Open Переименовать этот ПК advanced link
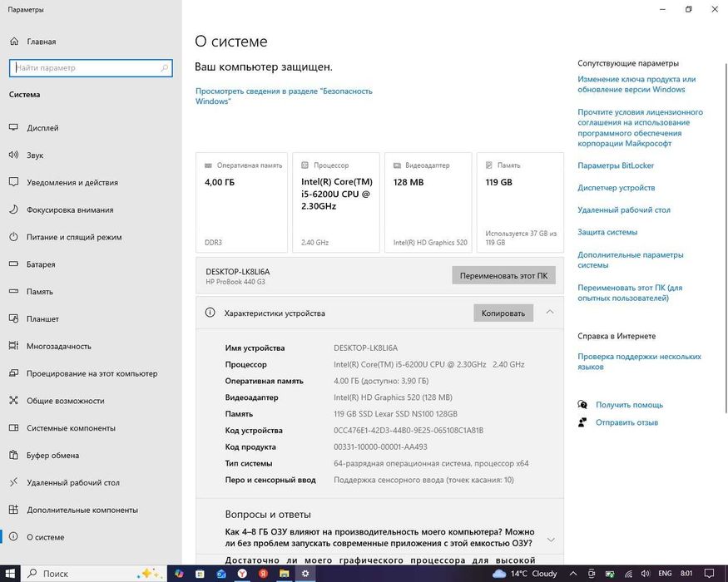Screen dimensions: 728x582 [x=630, y=293]
